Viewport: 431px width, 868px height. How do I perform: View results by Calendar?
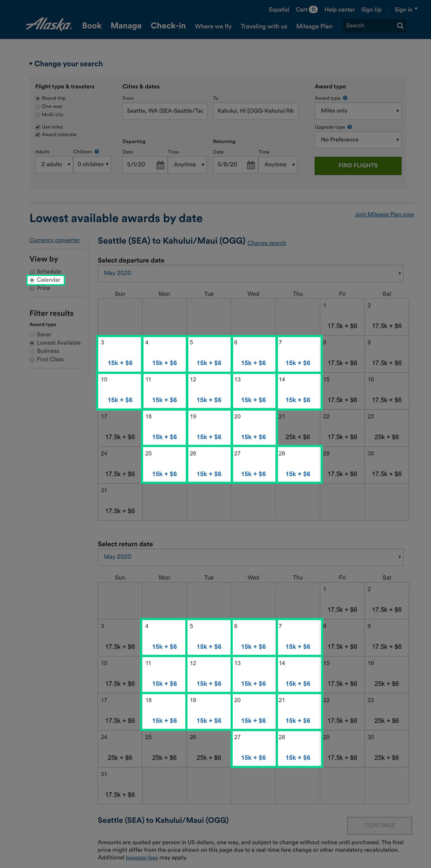point(32,280)
